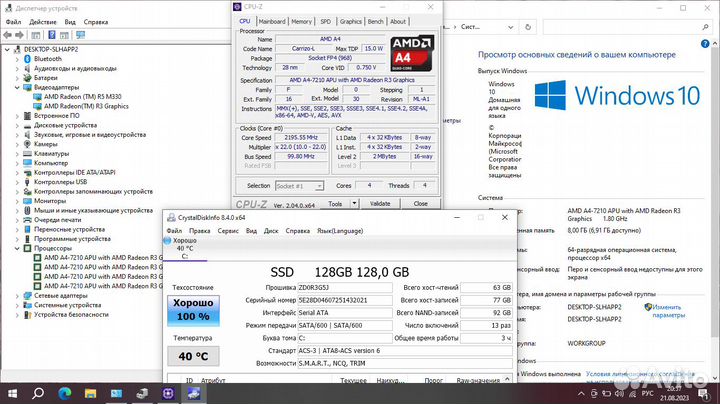The height and width of the screenshot is (404, 720).
Task: Click the Tools button in CPU-Z
Action: [x=335, y=204]
